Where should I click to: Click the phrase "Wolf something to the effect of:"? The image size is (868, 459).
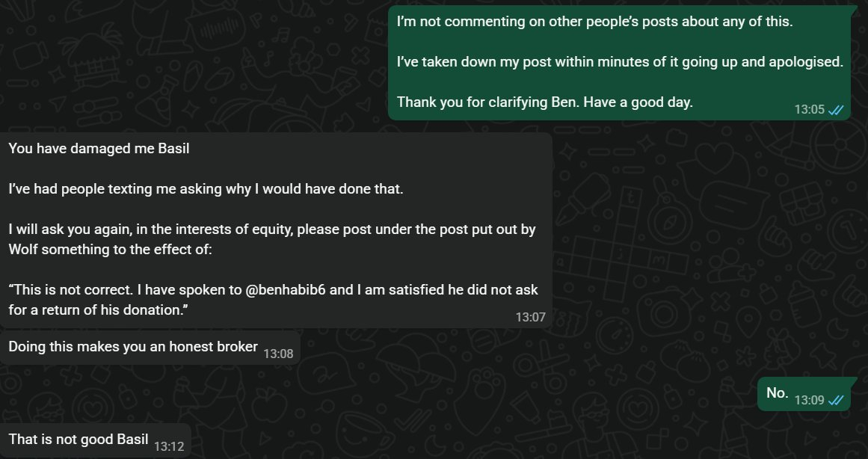(x=111, y=249)
